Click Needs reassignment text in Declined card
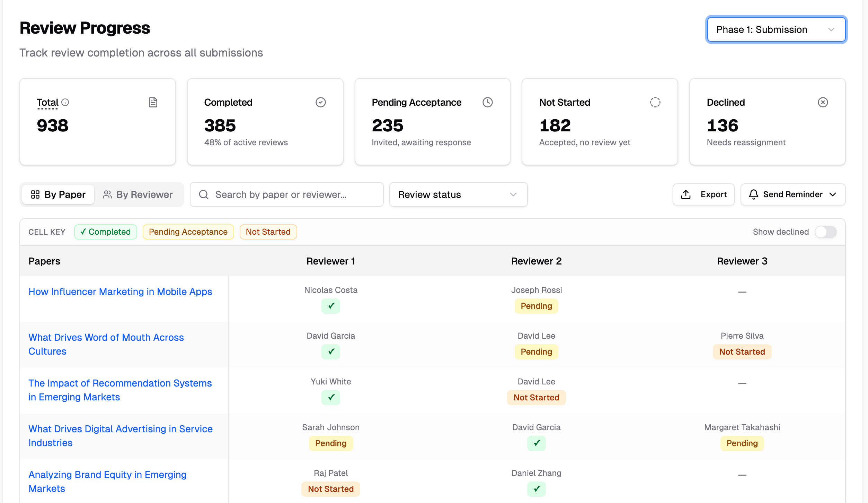This screenshot has height=503, width=868. 746,142
